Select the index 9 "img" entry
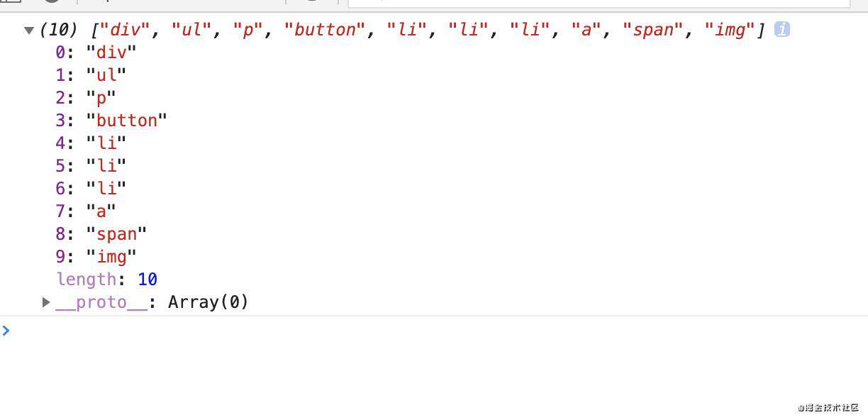 [x=96, y=256]
